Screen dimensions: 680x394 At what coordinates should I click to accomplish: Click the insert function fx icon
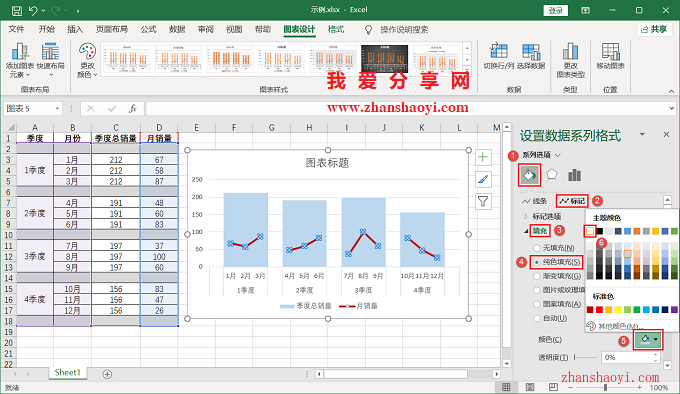tap(133, 108)
